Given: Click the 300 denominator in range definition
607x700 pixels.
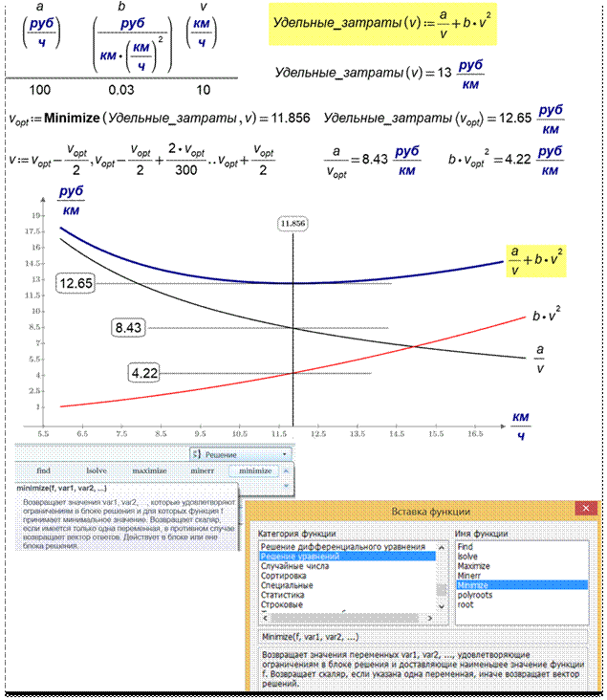Looking at the screenshot, I should [x=186, y=170].
